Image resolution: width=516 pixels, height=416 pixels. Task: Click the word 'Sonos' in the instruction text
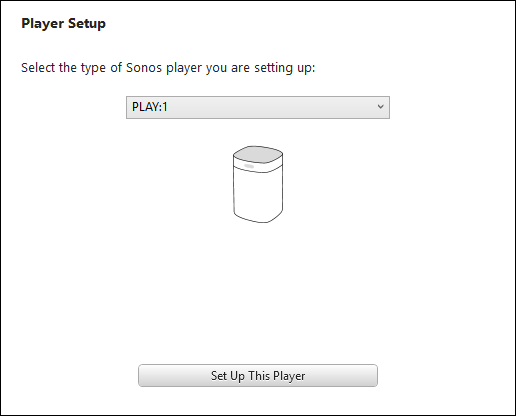coord(144,68)
